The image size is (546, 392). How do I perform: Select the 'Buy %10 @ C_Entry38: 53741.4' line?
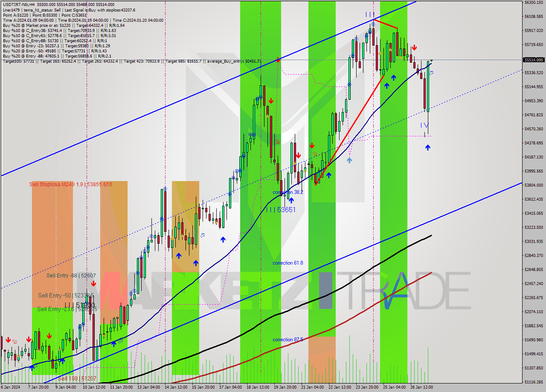click(59, 30)
